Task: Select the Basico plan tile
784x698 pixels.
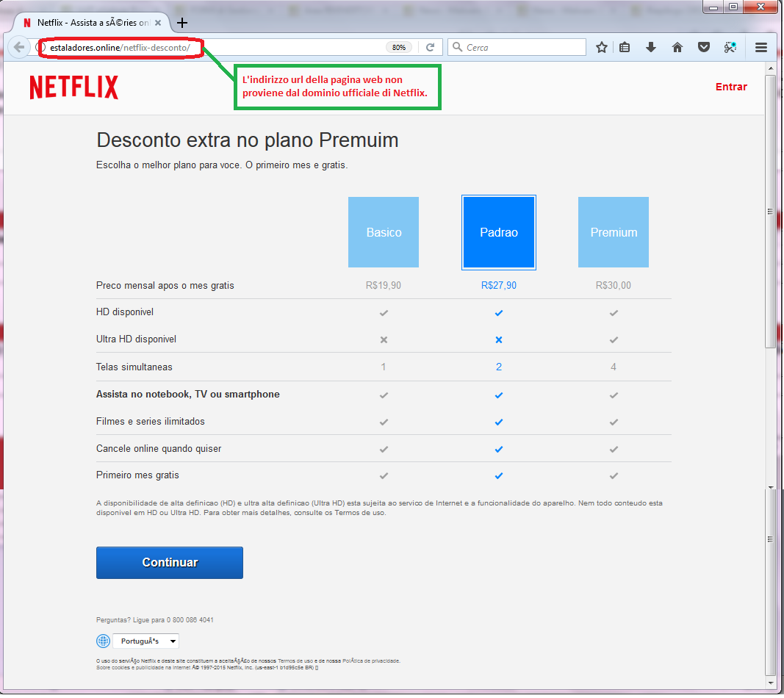Action: (x=384, y=232)
